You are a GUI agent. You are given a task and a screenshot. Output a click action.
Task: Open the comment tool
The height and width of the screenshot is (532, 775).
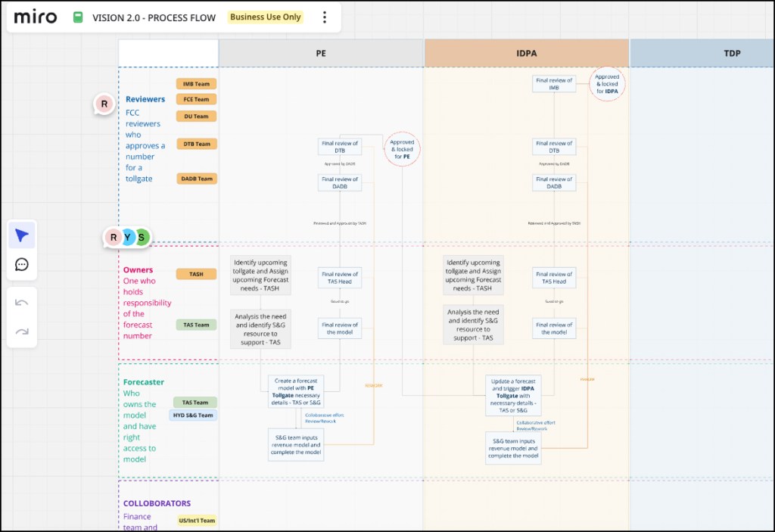(22, 264)
